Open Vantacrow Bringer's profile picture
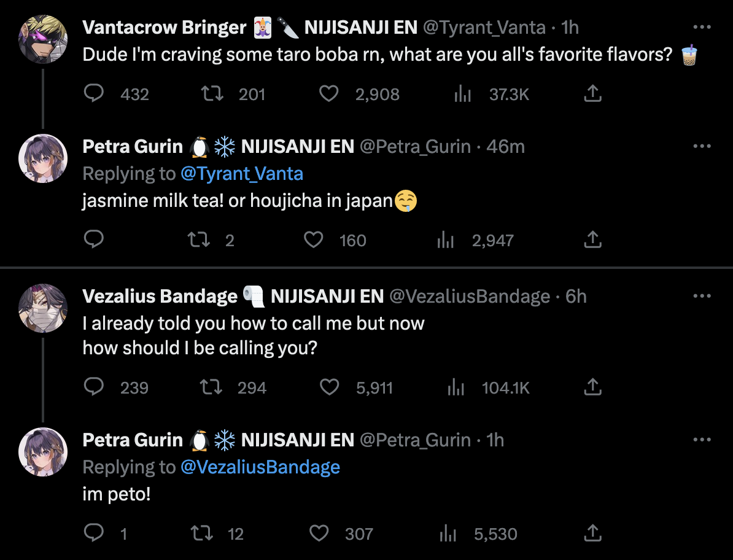733x560 pixels. (43, 39)
